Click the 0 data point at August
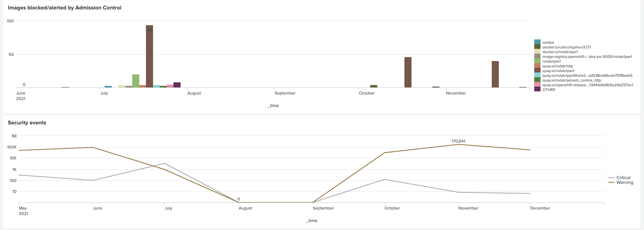The height and width of the screenshot is (230, 644). pos(238,202)
